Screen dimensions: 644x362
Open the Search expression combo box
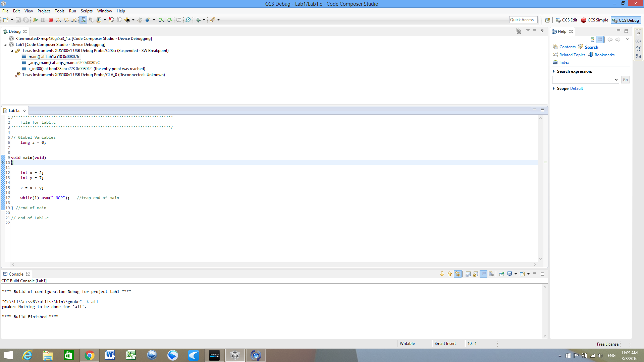585,80
